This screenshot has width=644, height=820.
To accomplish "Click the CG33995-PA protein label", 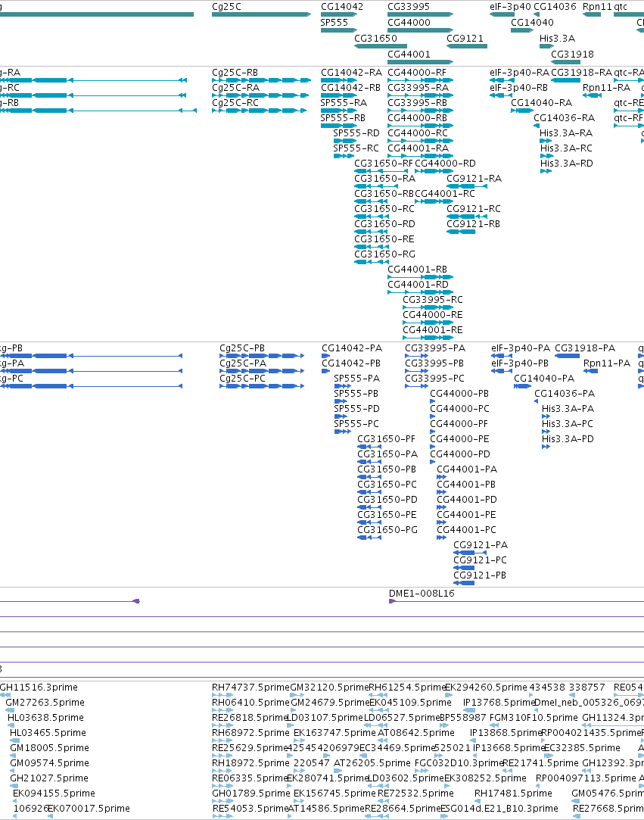I will pyautogui.click(x=435, y=348).
